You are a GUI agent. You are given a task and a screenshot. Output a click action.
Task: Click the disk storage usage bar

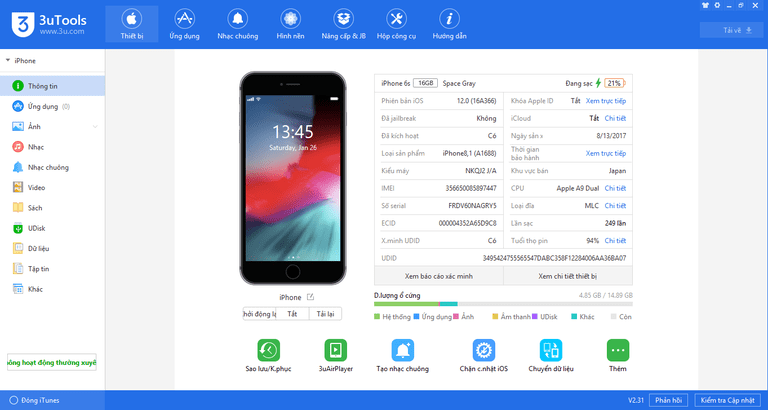click(503, 304)
